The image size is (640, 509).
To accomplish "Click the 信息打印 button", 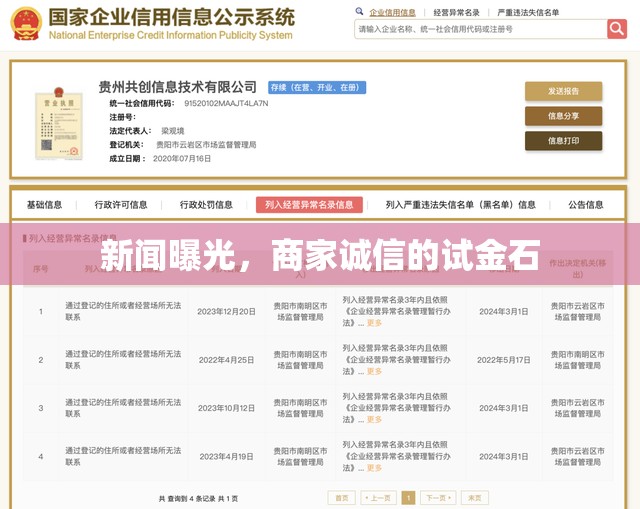I will 563,141.
